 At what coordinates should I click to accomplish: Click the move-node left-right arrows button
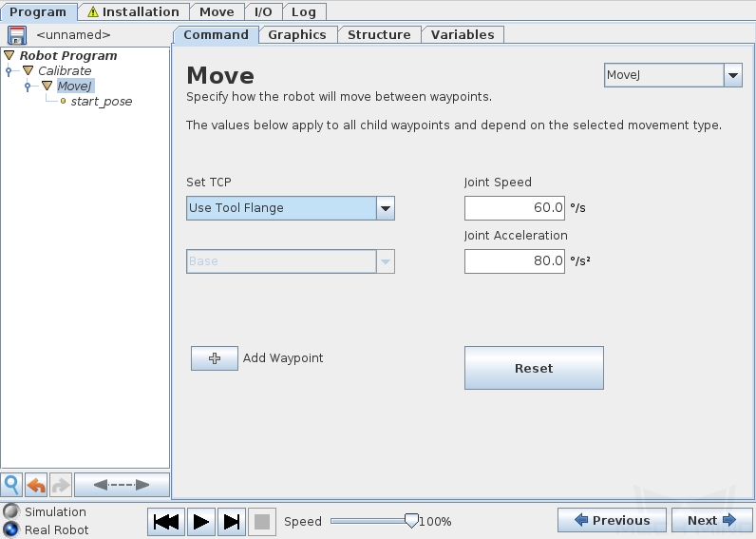pos(122,485)
